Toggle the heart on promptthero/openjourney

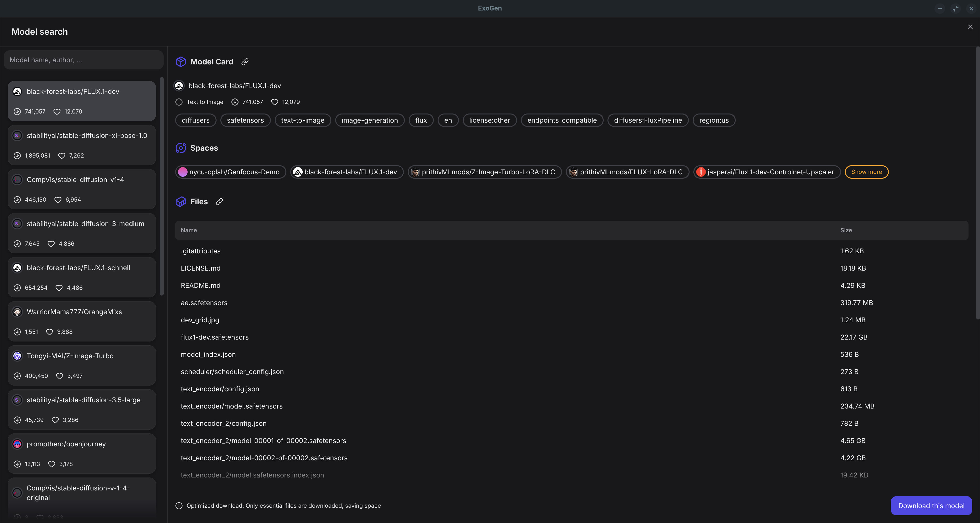(52, 464)
